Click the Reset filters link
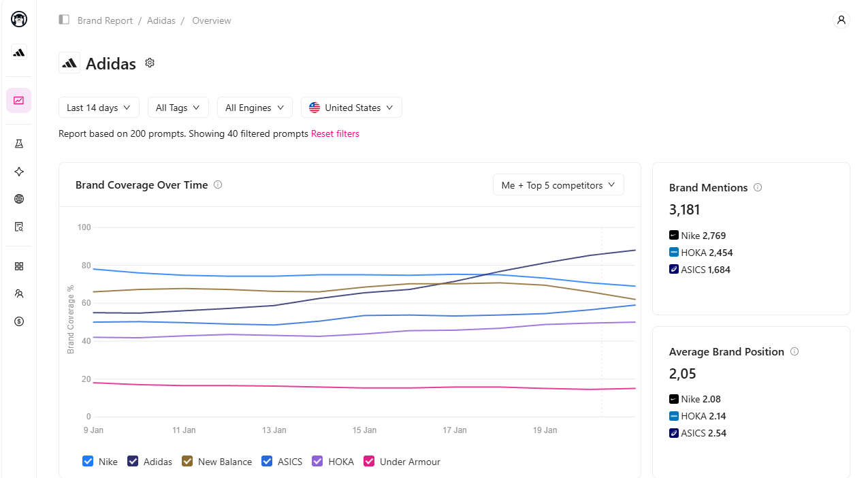Screen dimensions: 868x478 click(x=335, y=133)
